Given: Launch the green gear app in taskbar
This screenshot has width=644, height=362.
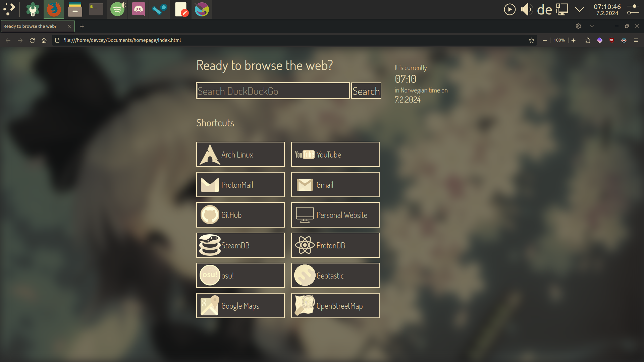Looking at the screenshot, I should click(x=33, y=9).
